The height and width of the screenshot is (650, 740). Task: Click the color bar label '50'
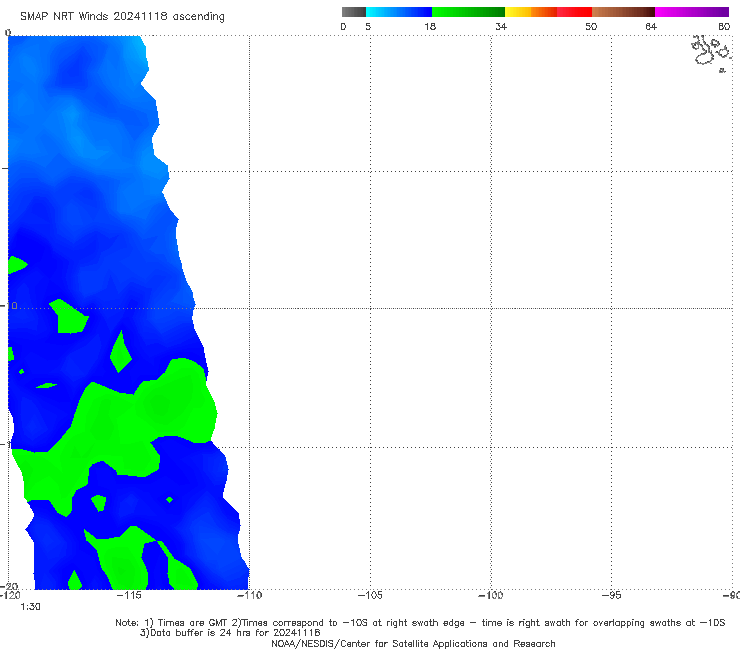(x=591, y=26)
